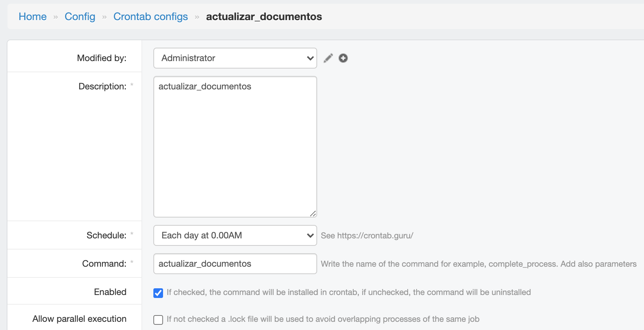Screen dimensions: 644x330
Task: Click the bold actualizar_documentos breadcrumb title
Action: click(264, 17)
